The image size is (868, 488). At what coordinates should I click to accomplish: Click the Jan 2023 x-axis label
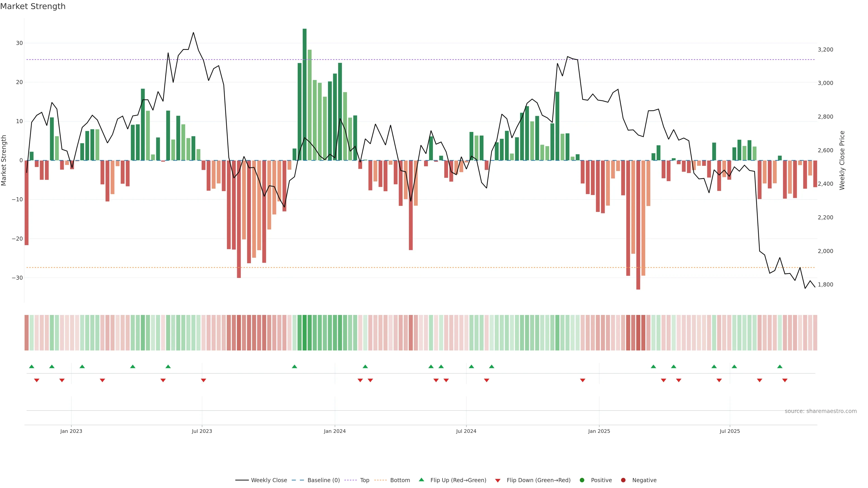pos(71,431)
